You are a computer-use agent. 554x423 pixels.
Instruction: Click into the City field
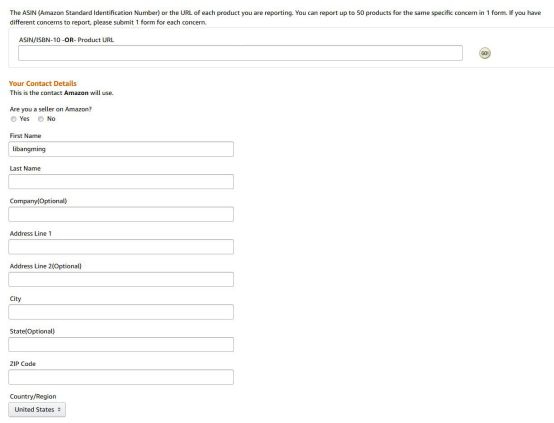(121, 312)
